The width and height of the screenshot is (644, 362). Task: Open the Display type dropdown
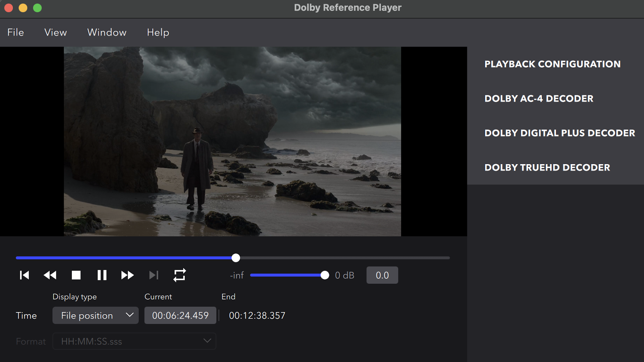tap(95, 315)
